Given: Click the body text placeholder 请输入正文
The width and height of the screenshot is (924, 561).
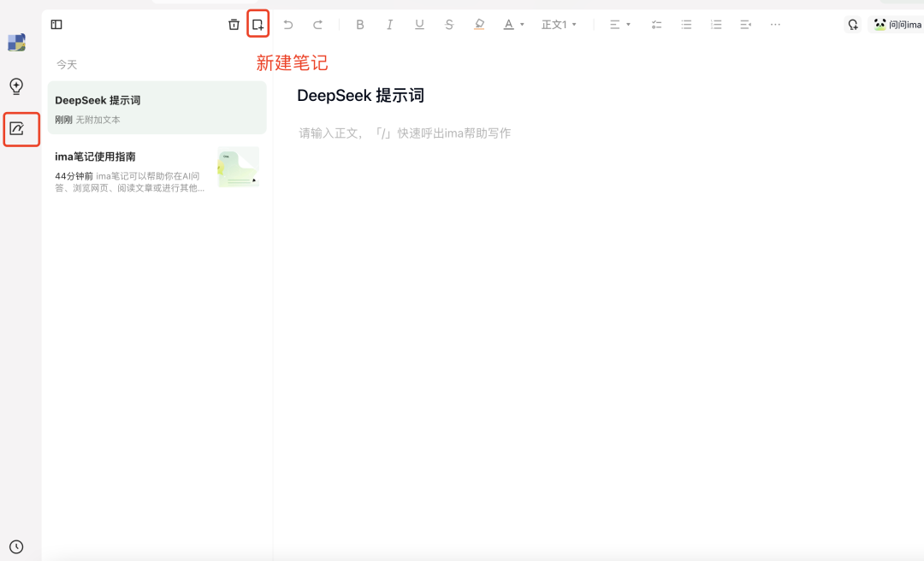Looking at the screenshot, I should [x=404, y=133].
